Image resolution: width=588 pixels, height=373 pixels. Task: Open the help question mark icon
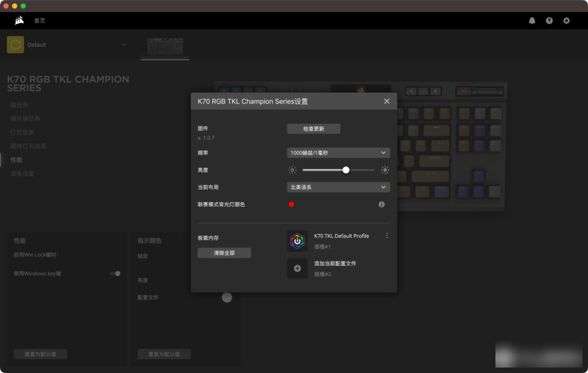pyautogui.click(x=549, y=21)
